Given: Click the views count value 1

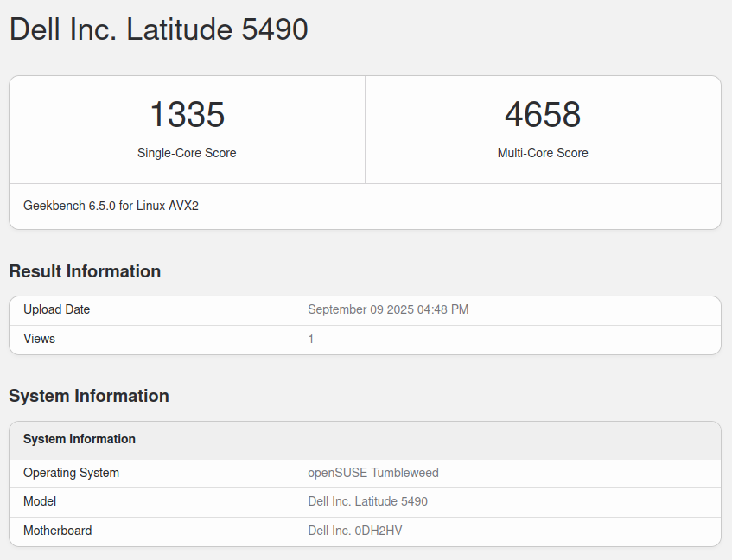Looking at the screenshot, I should point(311,339).
